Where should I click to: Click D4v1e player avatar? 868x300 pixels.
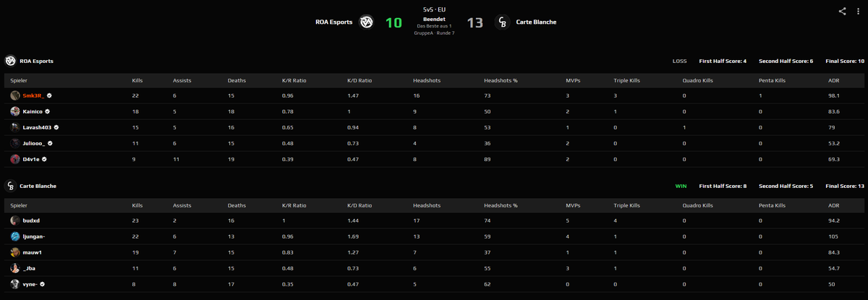(x=15, y=159)
